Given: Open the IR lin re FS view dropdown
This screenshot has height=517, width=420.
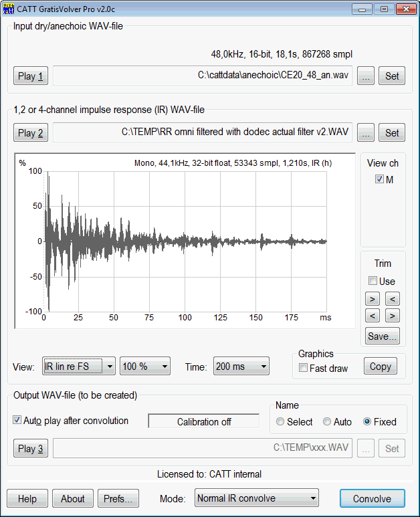Looking at the screenshot, I should coord(79,367).
